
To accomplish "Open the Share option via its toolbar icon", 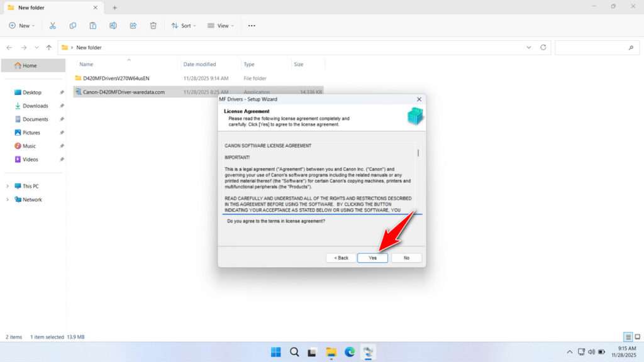I will (133, 25).
